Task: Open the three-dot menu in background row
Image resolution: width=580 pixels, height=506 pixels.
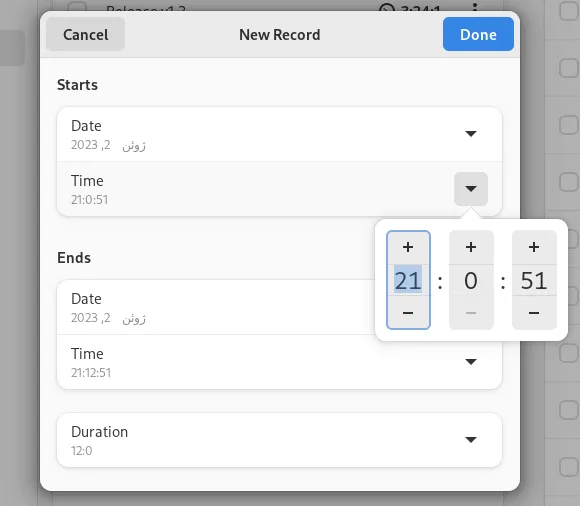Action: pyautogui.click(x=475, y=7)
